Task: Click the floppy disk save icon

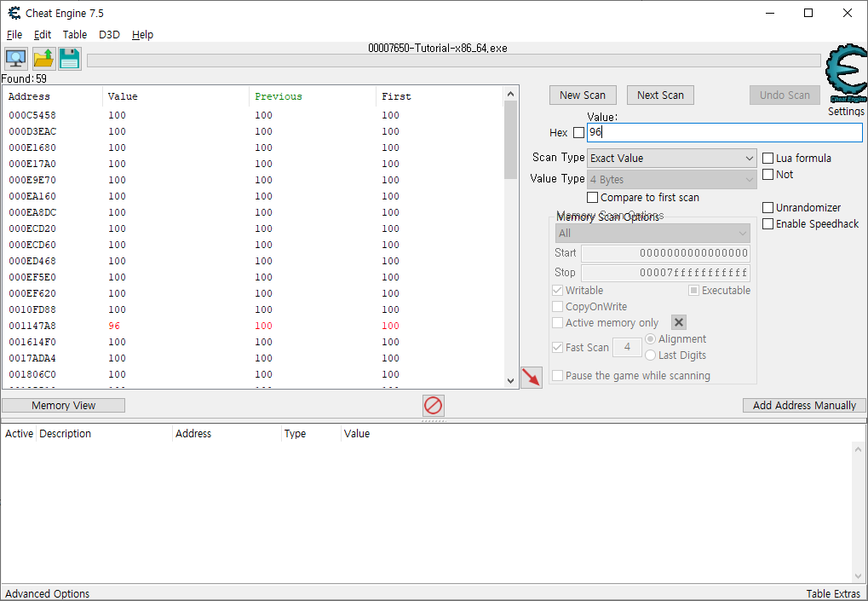Action: pyautogui.click(x=70, y=58)
